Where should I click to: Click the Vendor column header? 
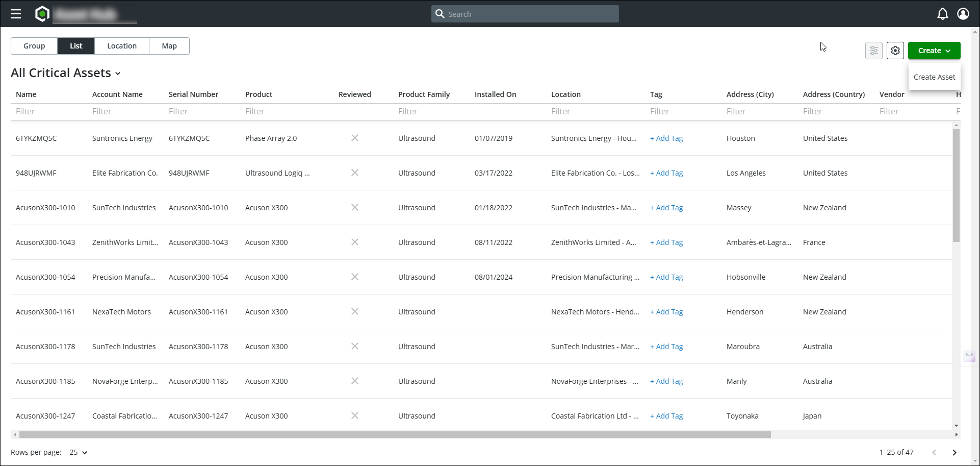coord(892,94)
